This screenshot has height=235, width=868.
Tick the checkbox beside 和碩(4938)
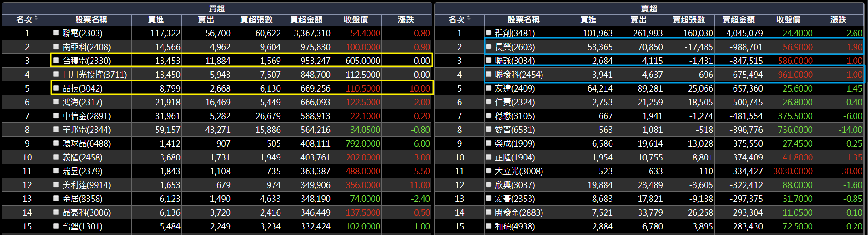tap(489, 226)
